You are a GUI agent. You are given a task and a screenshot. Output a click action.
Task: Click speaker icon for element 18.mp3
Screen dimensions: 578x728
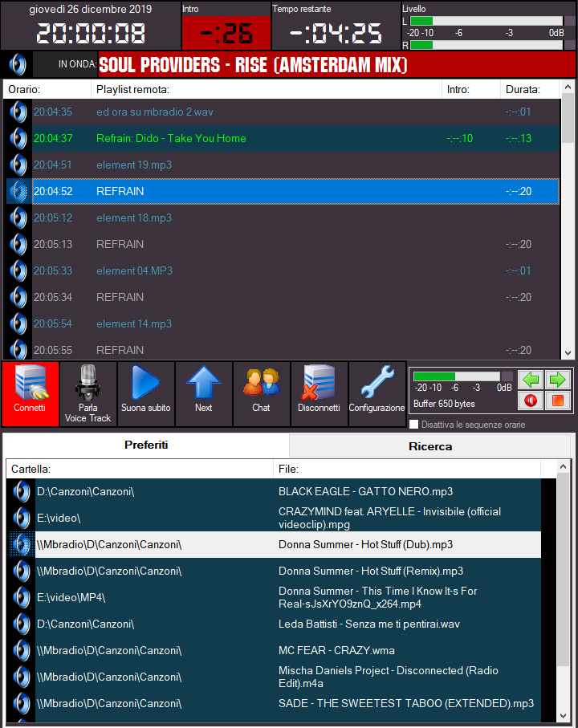[18, 218]
